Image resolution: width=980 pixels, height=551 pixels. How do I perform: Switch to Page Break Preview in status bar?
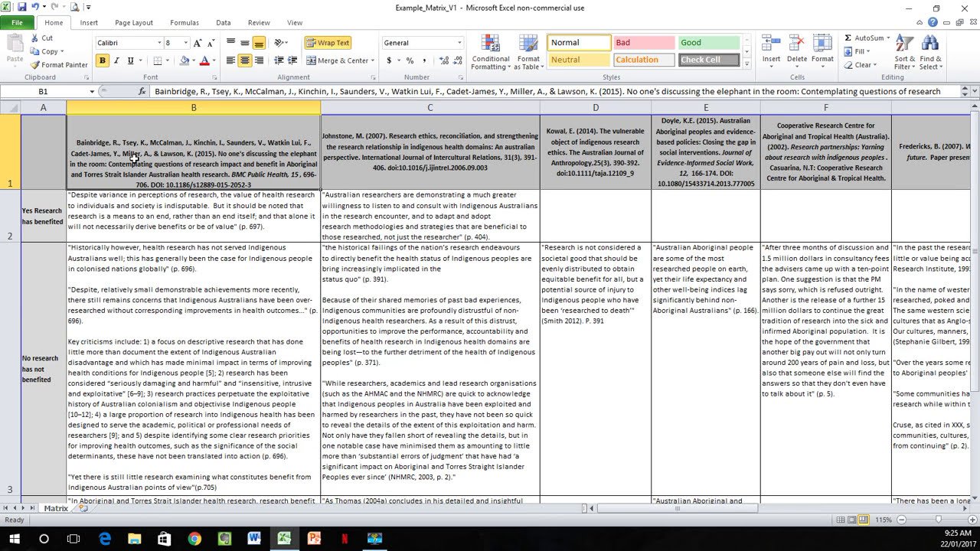pyautogui.click(x=863, y=520)
